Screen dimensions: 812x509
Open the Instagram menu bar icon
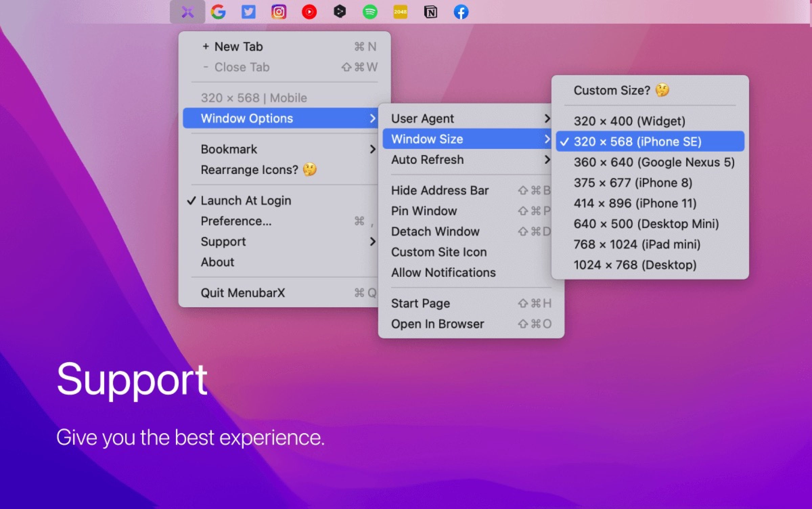pyautogui.click(x=279, y=13)
